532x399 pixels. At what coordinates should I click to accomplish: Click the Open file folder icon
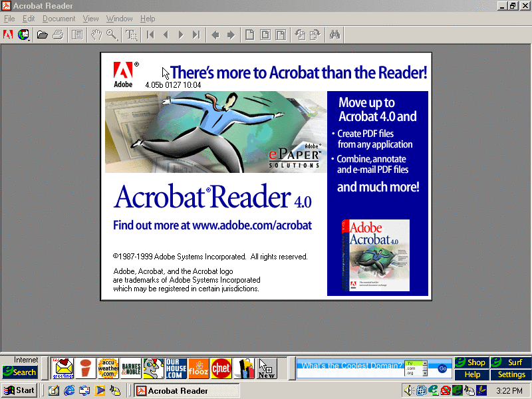(x=42, y=35)
